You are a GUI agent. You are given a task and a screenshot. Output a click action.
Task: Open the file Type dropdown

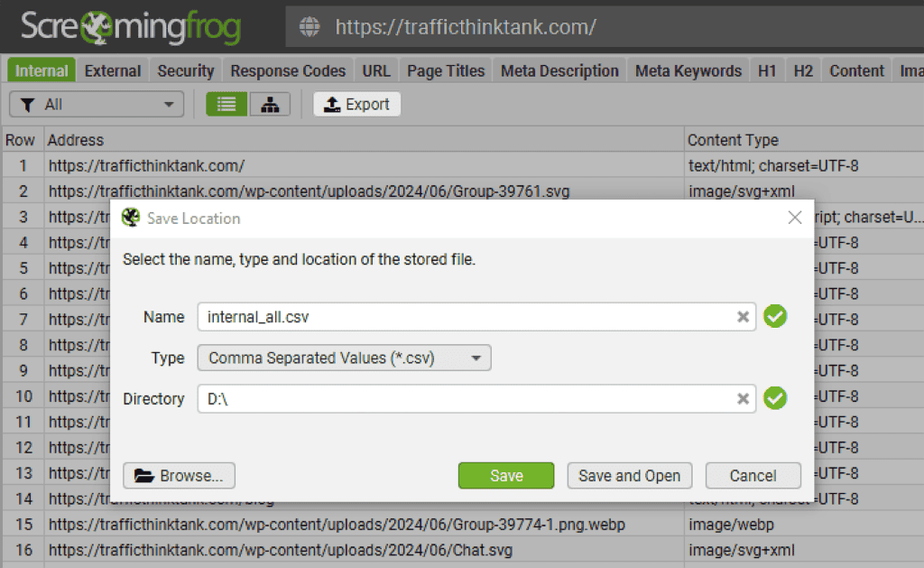477,358
